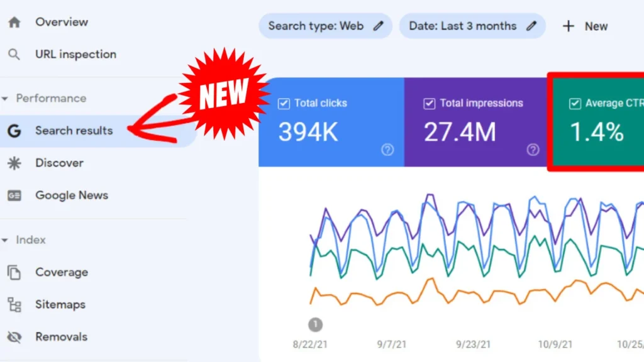Open the Coverage report

click(x=62, y=272)
